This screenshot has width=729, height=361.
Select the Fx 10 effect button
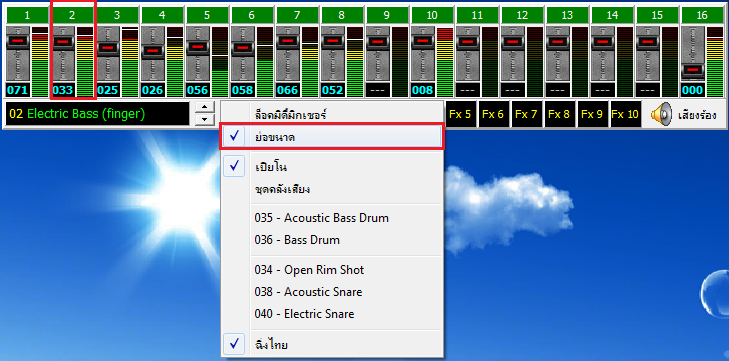click(x=625, y=114)
